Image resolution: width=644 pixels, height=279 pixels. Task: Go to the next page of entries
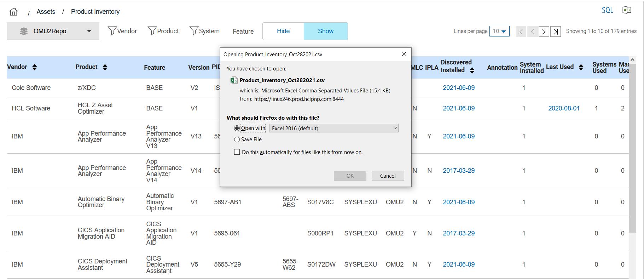(544, 32)
